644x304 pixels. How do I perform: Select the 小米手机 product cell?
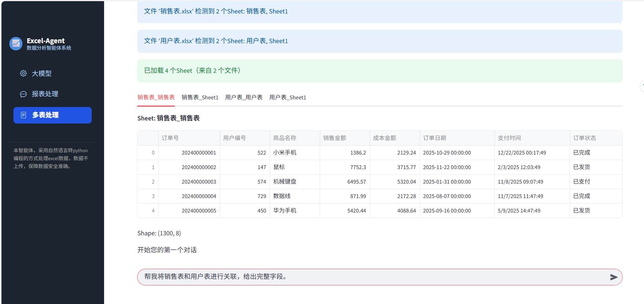[285, 153]
